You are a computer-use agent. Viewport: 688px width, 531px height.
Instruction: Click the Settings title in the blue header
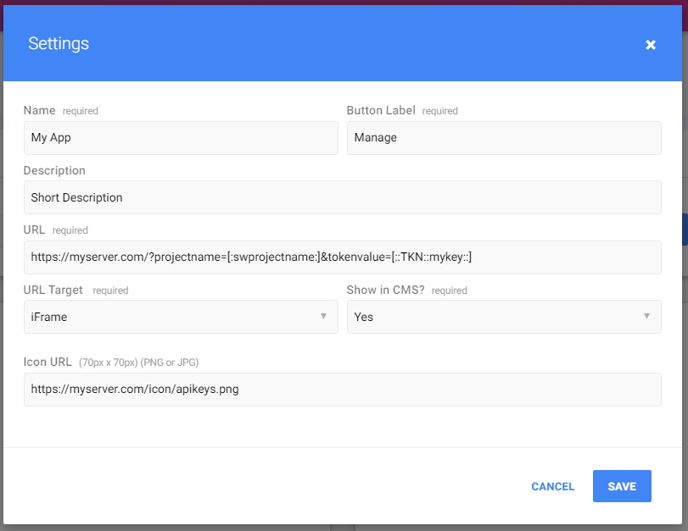click(x=58, y=43)
